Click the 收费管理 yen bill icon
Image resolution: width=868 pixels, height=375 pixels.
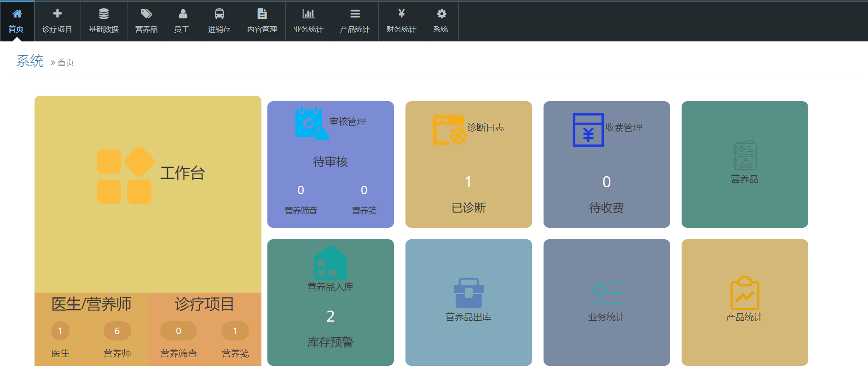point(588,130)
